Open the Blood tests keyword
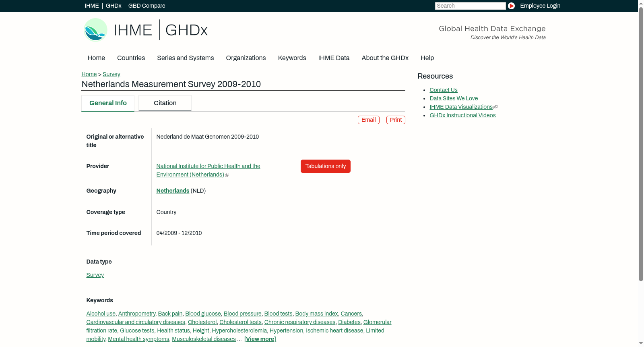644x347 pixels. point(279,314)
